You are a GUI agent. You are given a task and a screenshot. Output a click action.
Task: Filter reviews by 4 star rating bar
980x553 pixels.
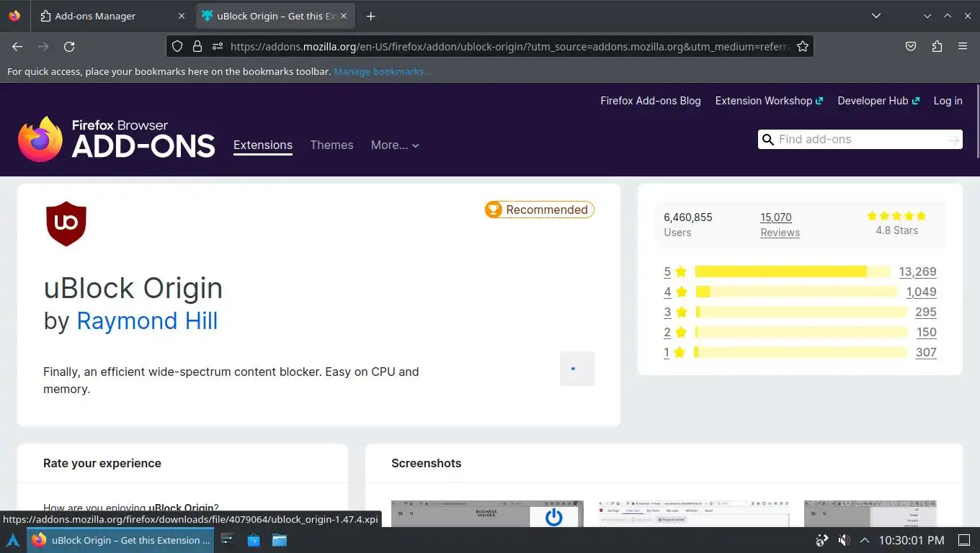(x=796, y=292)
